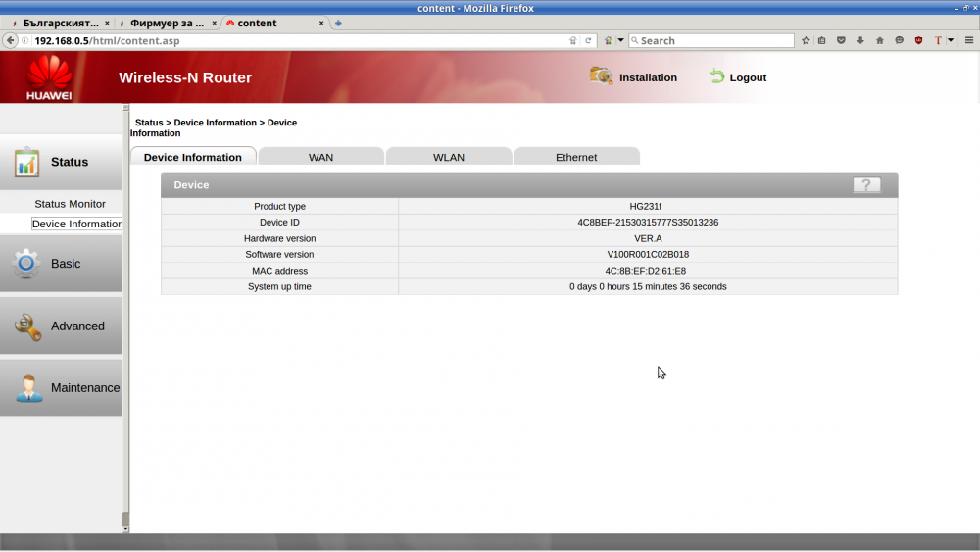Open the Ethernet tab
Screen dimensions: 980x552
[x=576, y=157]
